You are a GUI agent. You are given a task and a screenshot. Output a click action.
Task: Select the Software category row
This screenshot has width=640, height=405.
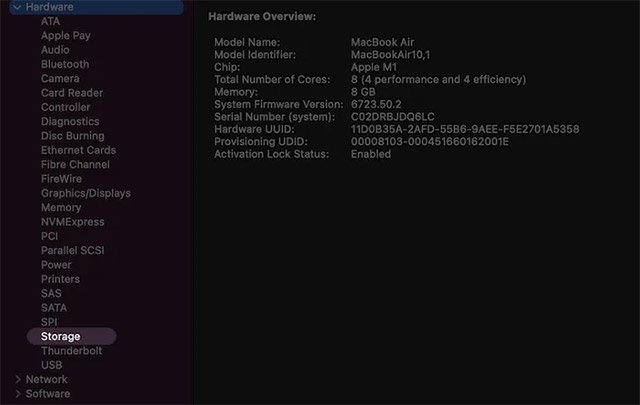[x=48, y=394]
